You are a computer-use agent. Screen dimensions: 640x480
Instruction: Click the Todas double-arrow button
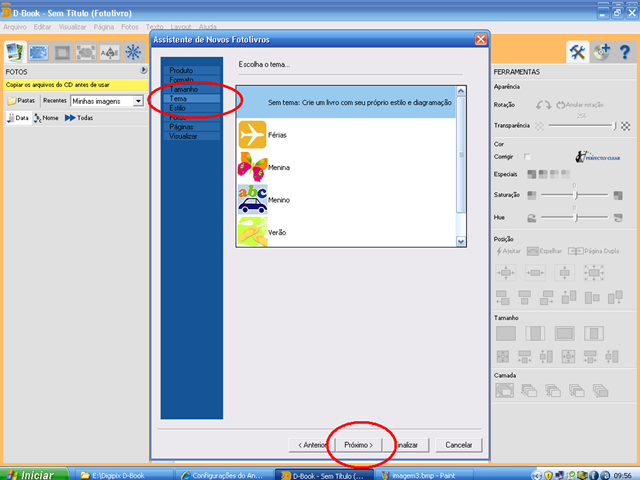79,118
